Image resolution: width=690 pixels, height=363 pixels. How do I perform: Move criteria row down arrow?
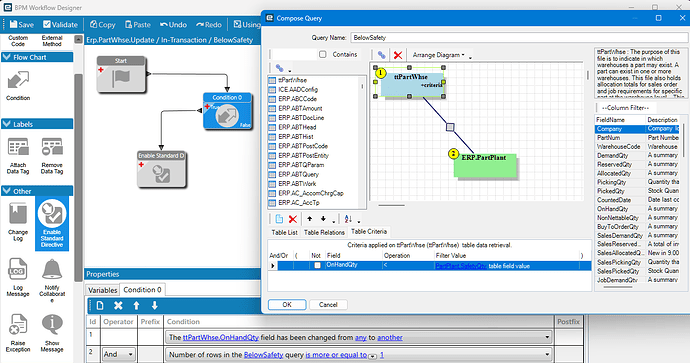323,219
